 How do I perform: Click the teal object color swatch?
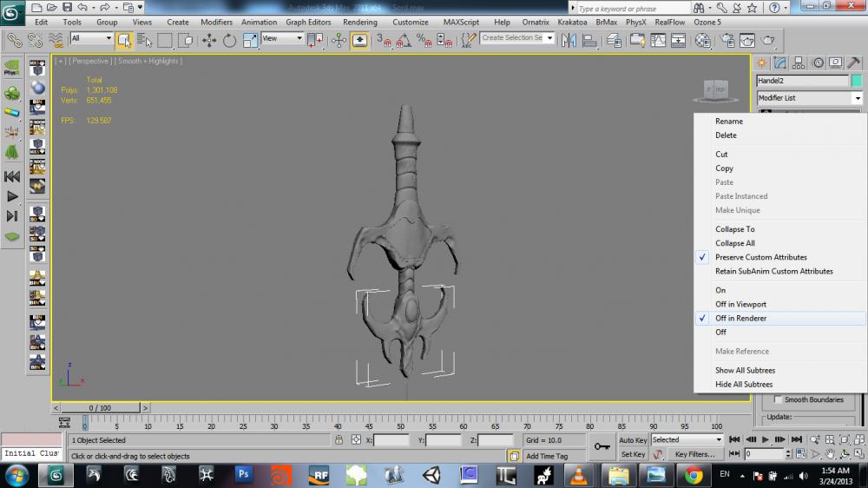click(857, 81)
